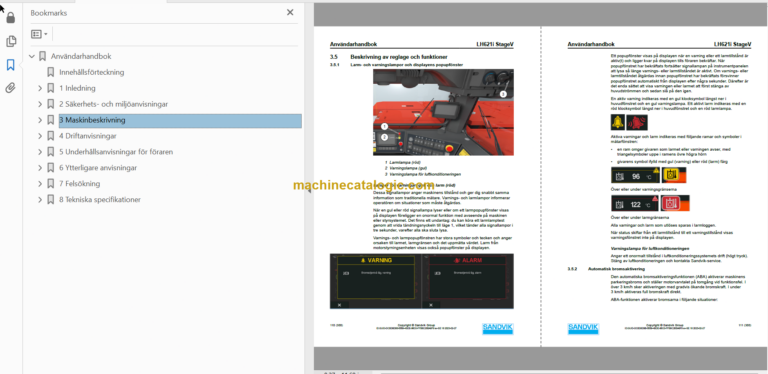Click the Sandvik logo on right page

click(x=583, y=328)
